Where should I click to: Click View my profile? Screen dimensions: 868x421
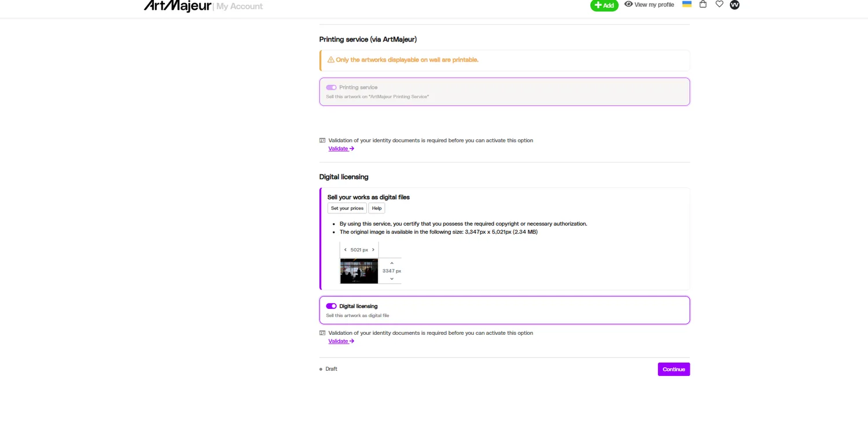coord(649,5)
